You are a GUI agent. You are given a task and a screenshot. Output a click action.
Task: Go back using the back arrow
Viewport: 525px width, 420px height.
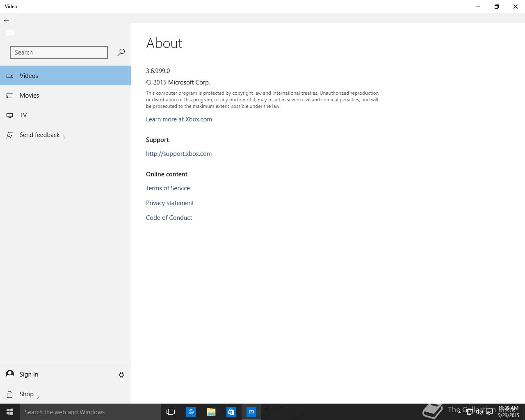click(x=7, y=20)
